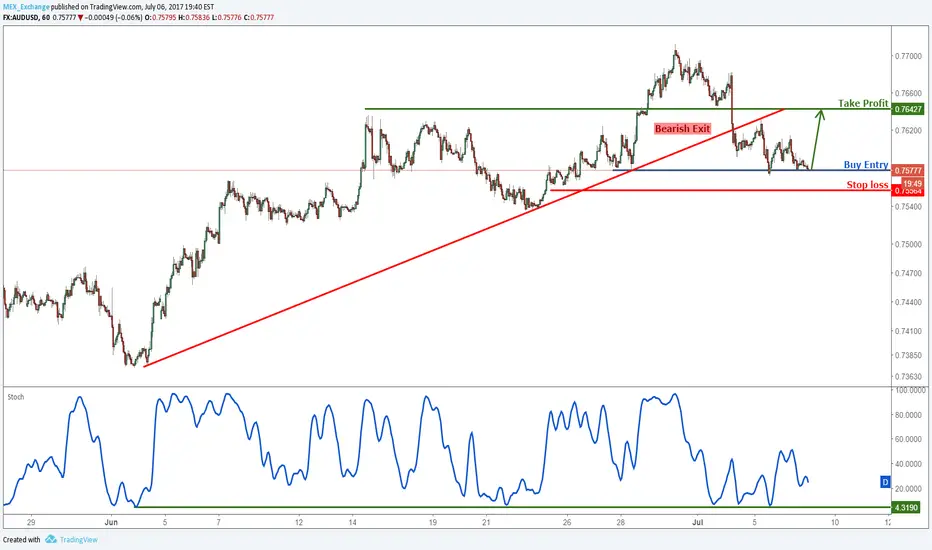Select the Take Profit label
This screenshot has height=550, width=932.
pyautogui.click(x=863, y=103)
